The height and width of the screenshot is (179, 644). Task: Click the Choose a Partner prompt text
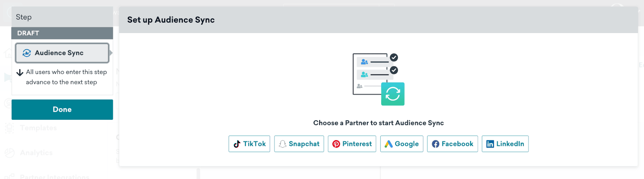coord(378,123)
